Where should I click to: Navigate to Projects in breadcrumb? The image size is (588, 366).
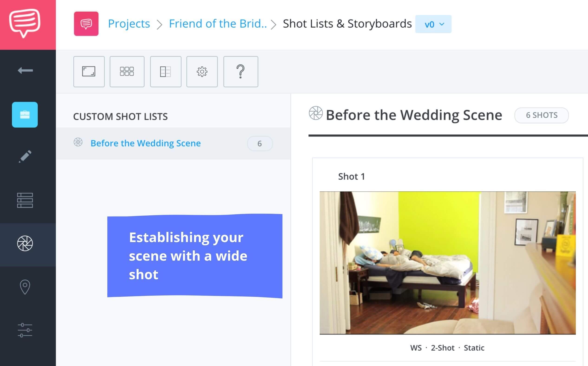[x=129, y=23]
